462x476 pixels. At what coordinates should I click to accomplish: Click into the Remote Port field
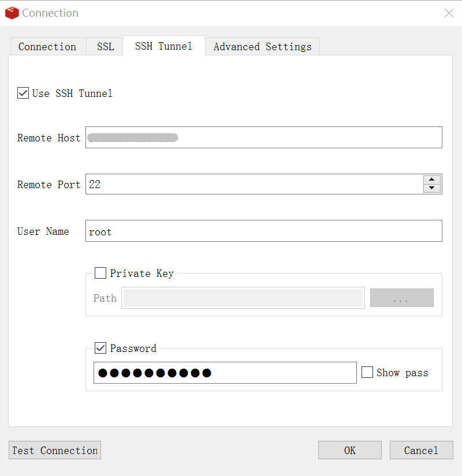pyautogui.click(x=255, y=184)
